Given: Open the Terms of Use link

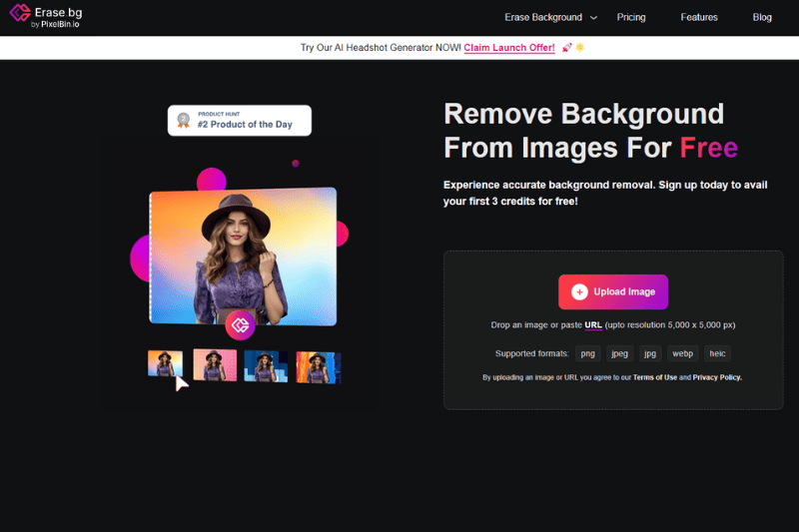Looking at the screenshot, I should point(656,377).
